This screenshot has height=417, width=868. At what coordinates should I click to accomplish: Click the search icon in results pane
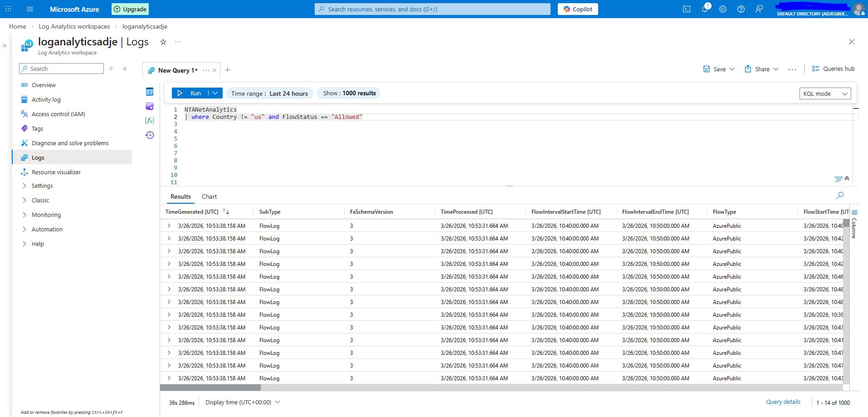click(840, 196)
